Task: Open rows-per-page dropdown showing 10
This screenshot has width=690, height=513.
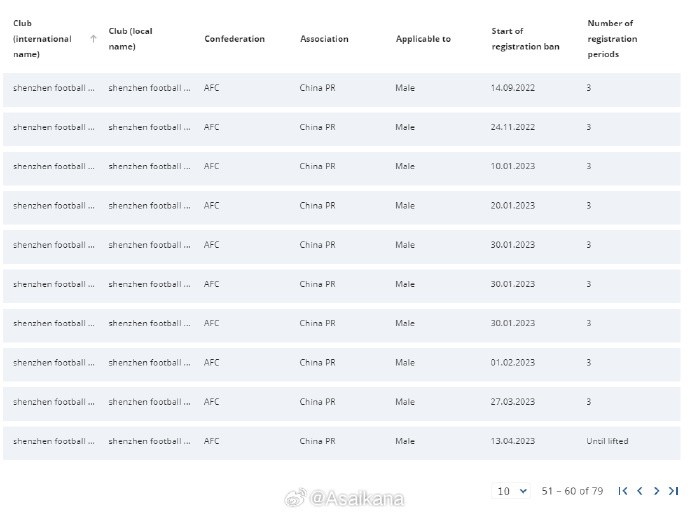Action: [511, 491]
